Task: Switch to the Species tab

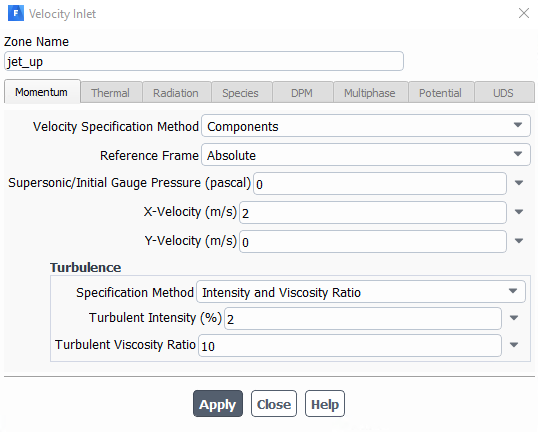Action: coord(241,93)
